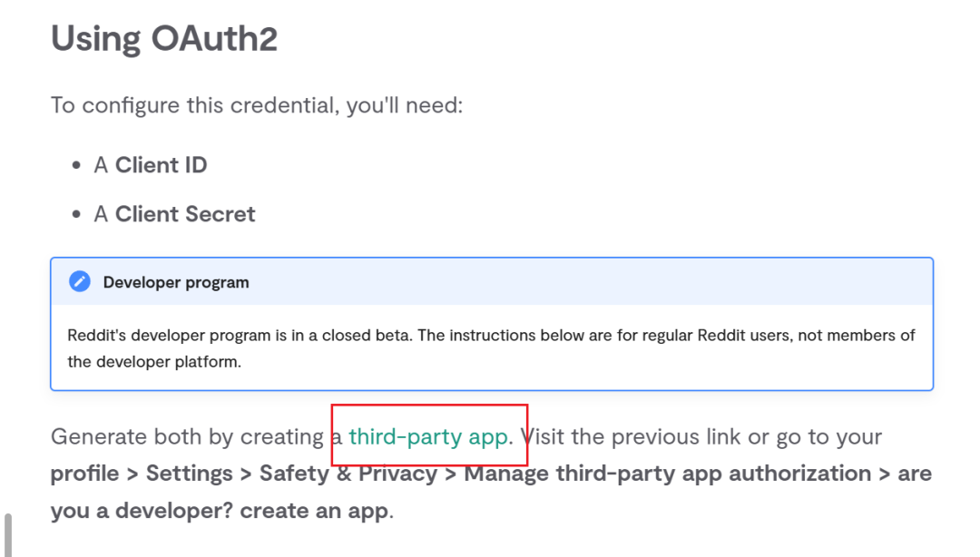This screenshot has width=980, height=557.
Task: Click the bold Client ID text
Action: [x=162, y=165]
